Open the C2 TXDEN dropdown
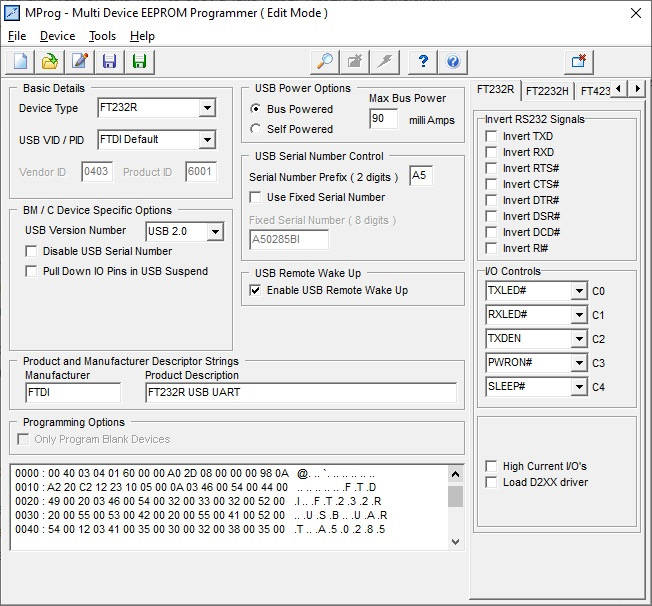652x606 pixels. 579,339
